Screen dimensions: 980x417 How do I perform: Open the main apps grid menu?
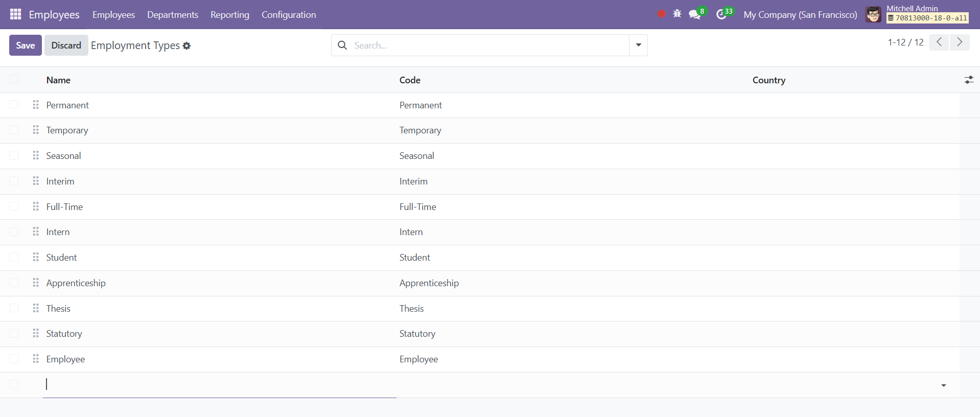tap(16, 14)
